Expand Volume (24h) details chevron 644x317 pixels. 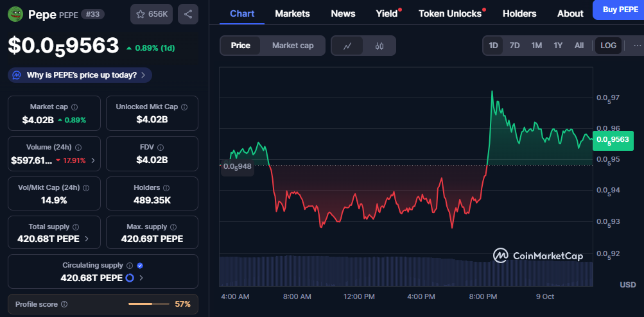point(94,160)
